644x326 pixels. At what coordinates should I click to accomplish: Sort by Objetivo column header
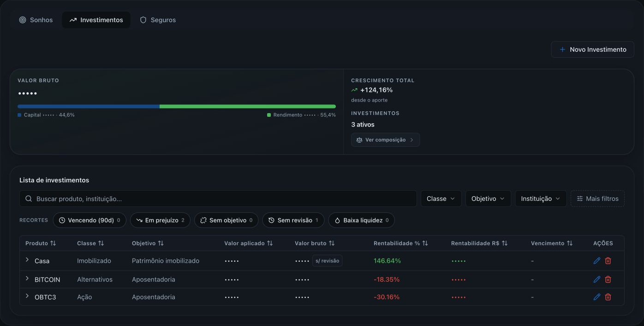(x=148, y=243)
